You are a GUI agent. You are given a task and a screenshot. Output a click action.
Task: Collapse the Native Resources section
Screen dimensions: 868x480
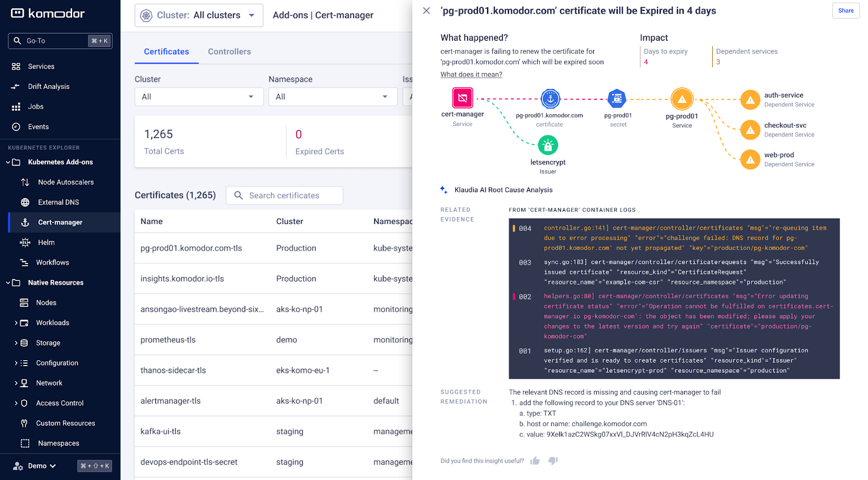click(8, 283)
